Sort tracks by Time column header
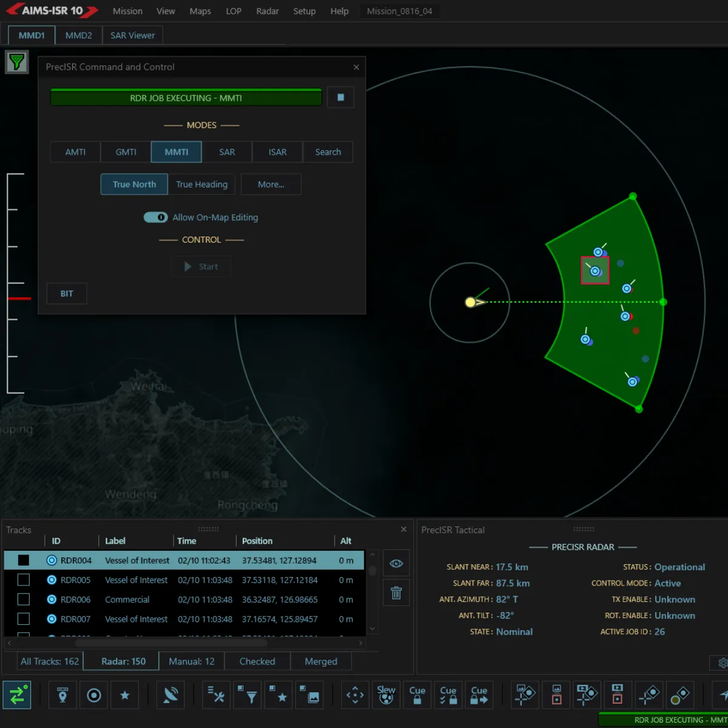This screenshot has height=728, width=728. (x=186, y=541)
